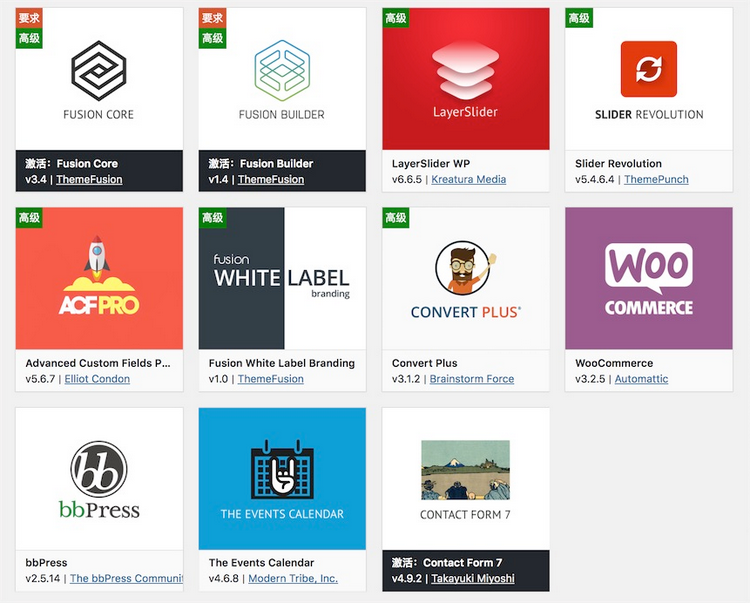The image size is (750, 603).
Task: Click the green 高级 badge on Fusion Builder
Action: 212,38
